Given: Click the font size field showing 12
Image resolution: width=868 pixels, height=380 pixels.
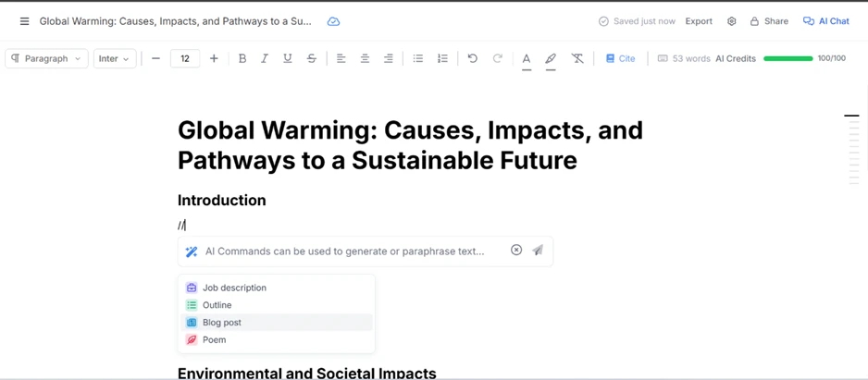Looking at the screenshot, I should pyautogui.click(x=185, y=58).
